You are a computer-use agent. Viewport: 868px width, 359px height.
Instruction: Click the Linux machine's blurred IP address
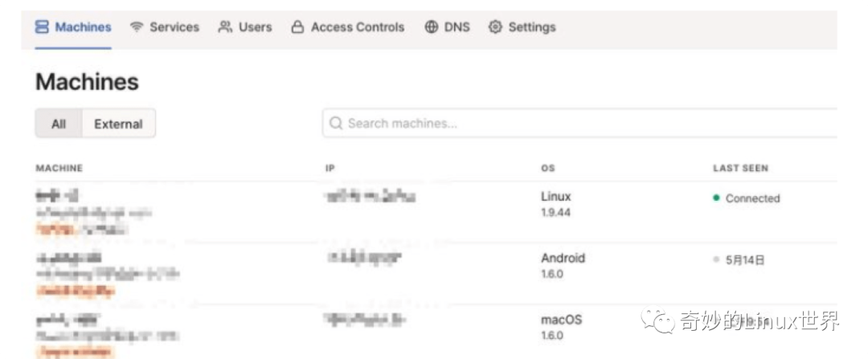pyautogui.click(x=371, y=197)
